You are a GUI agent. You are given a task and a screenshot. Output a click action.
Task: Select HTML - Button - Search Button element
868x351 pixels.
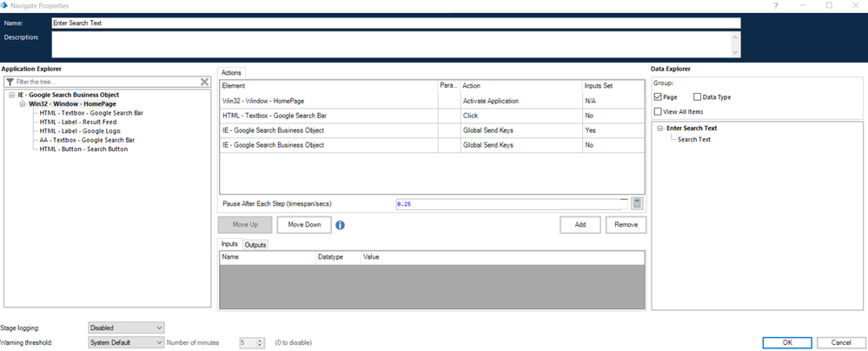(83, 149)
